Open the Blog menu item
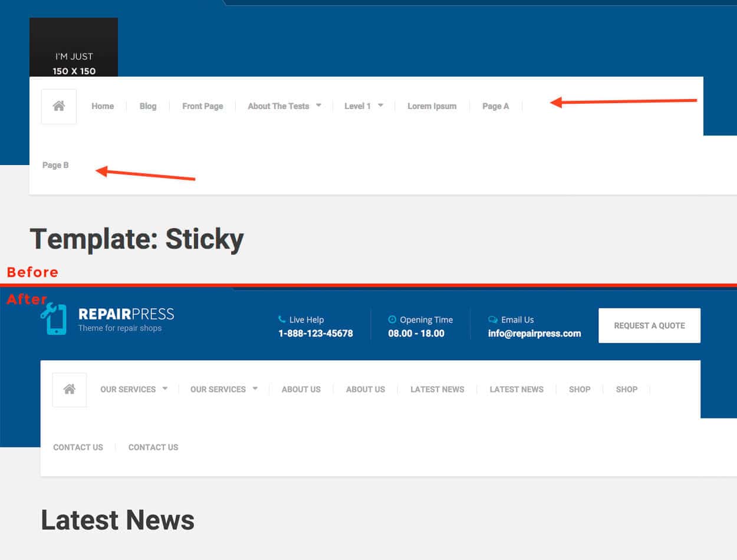Image resolution: width=737 pixels, height=560 pixels. pos(148,106)
